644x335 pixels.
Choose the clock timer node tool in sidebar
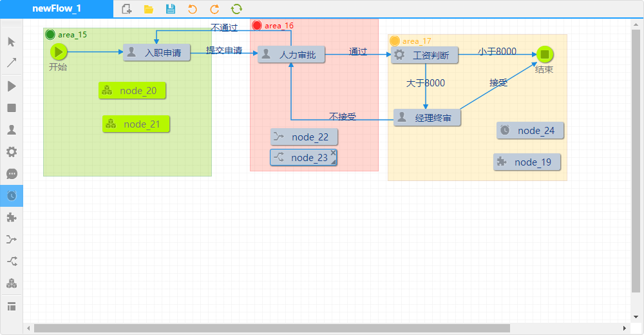(12, 196)
